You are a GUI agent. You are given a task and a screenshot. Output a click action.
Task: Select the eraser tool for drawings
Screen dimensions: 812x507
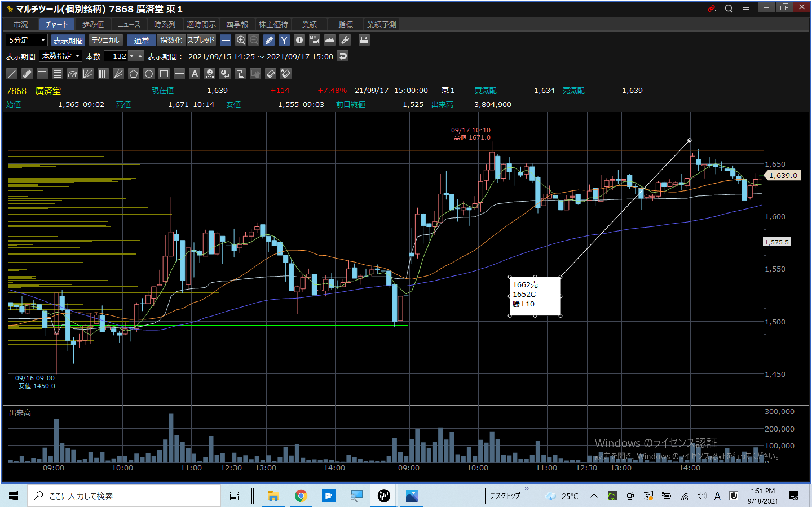[x=270, y=74]
